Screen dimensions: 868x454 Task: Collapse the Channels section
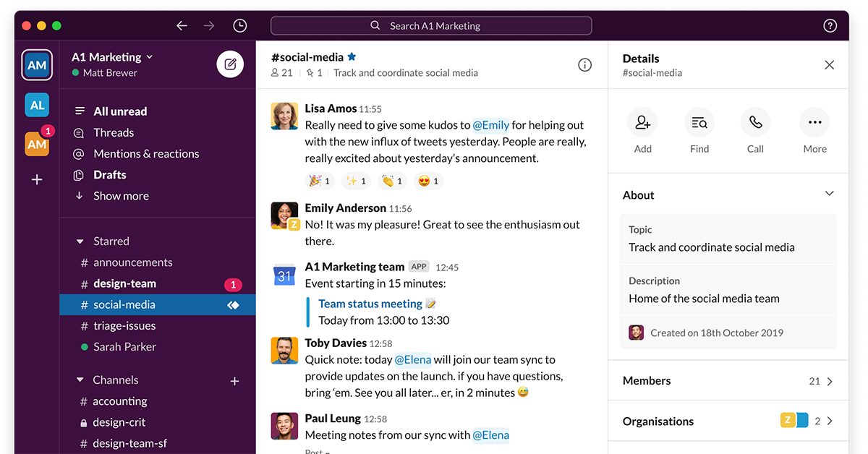[x=80, y=380]
